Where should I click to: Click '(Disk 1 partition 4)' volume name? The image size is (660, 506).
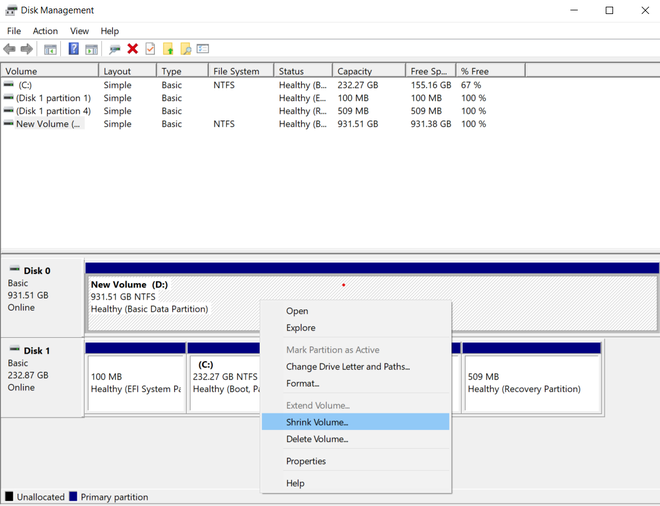click(x=53, y=111)
